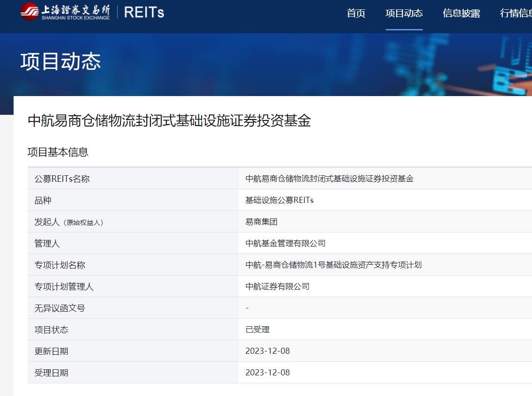532x396 pixels.
Task: Click the dash value for 无异议函文号
Action: coord(247,308)
